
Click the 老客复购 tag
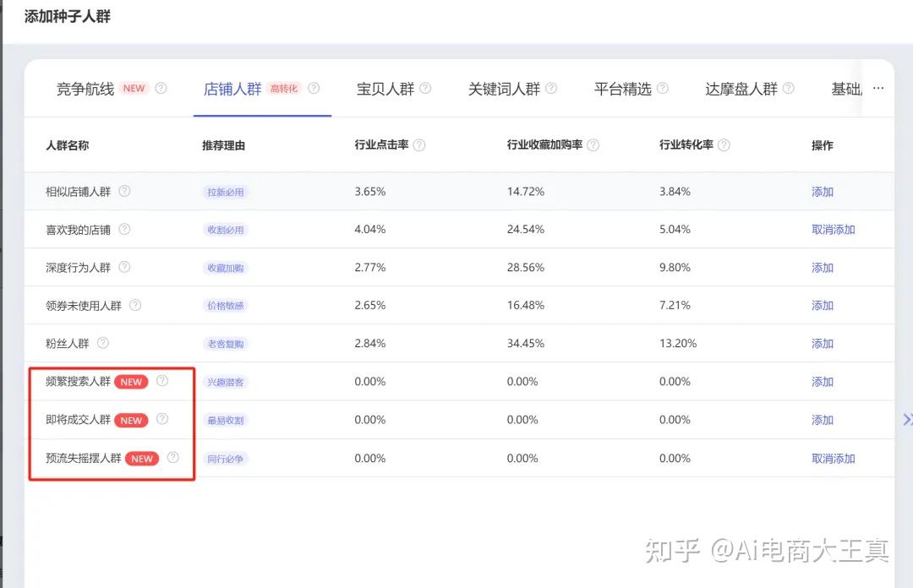click(226, 344)
